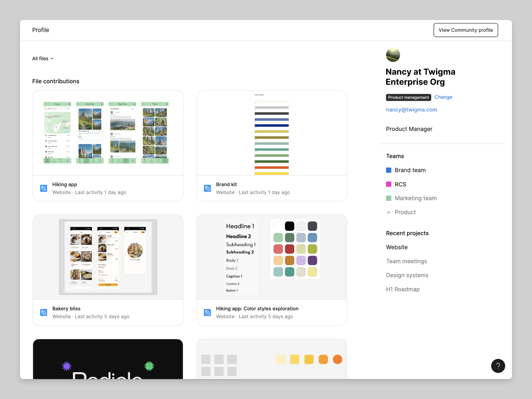
Task: Click the View Community profile button
Action: coord(465,30)
